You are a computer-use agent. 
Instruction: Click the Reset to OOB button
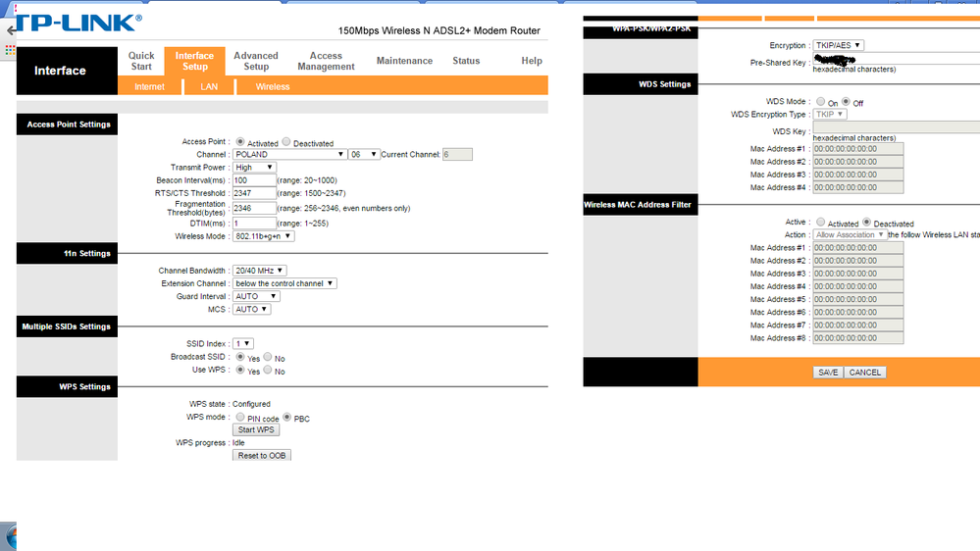(262, 456)
